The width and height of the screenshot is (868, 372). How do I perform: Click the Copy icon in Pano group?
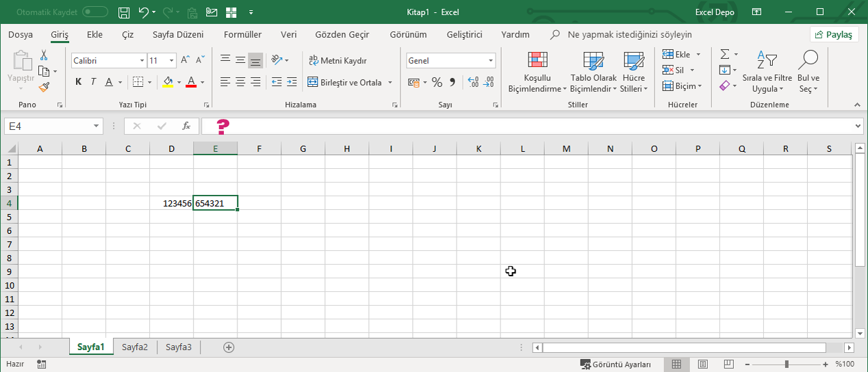pos(43,70)
